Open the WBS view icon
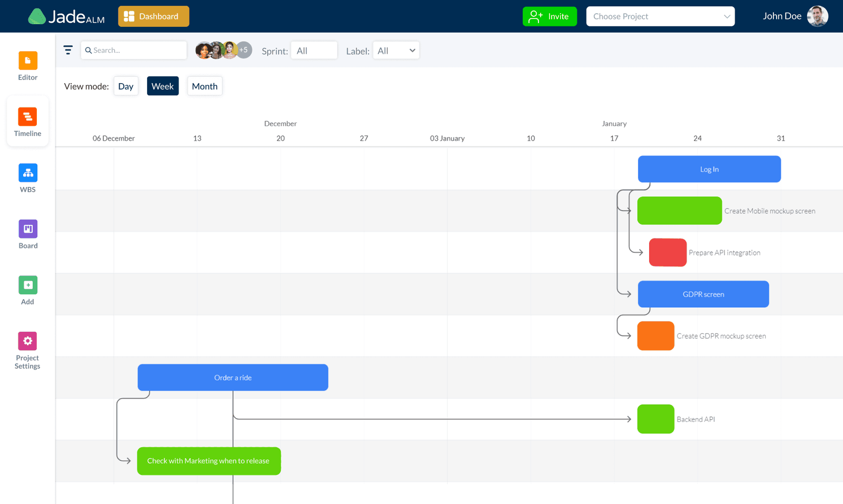Image resolution: width=843 pixels, height=504 pixels. 28,173
